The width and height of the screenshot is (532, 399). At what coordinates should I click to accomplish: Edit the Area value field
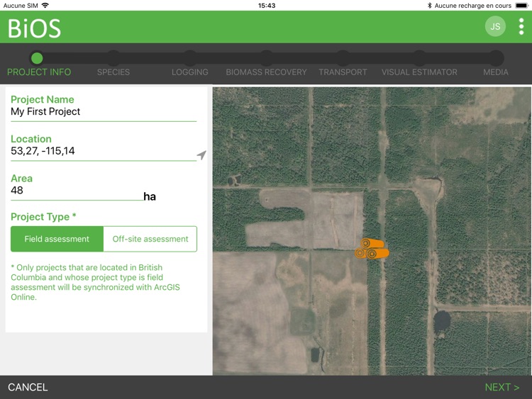(77, 191)
